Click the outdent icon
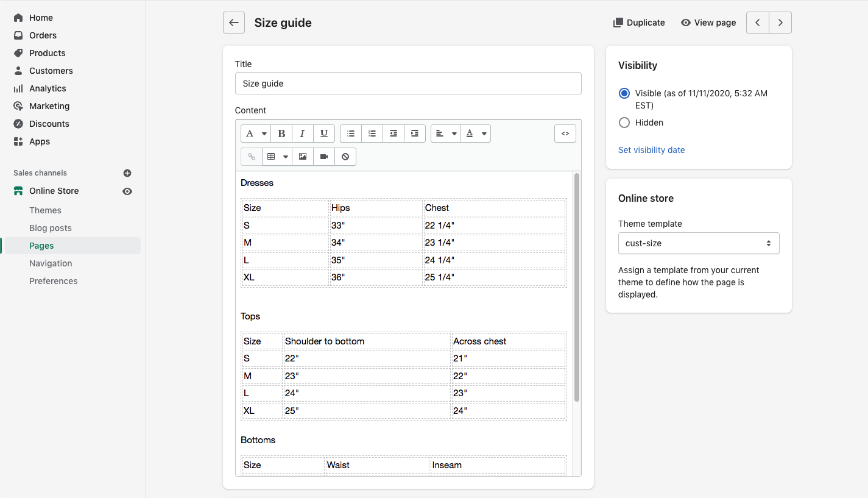This screenshot has width=868, height=498. (x=393, y=133)
